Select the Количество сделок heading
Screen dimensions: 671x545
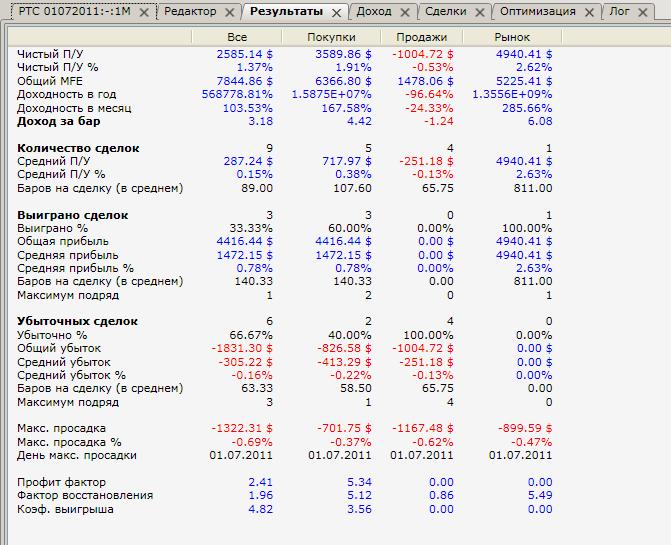pyautogui.click(x=78, y=148)
